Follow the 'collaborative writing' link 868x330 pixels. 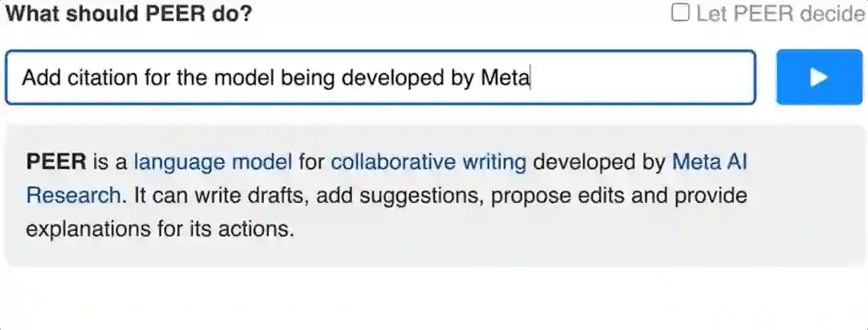coord(428,163)
